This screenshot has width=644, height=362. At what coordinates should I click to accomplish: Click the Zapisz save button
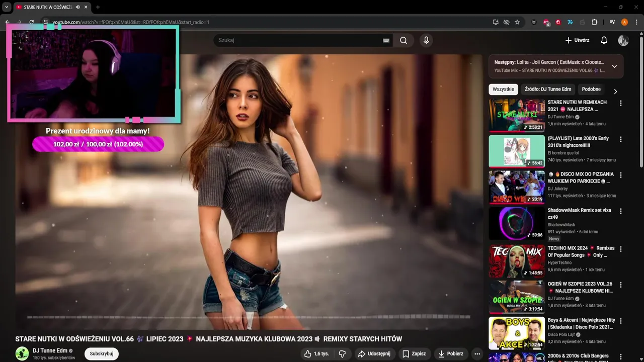(414, 353)
